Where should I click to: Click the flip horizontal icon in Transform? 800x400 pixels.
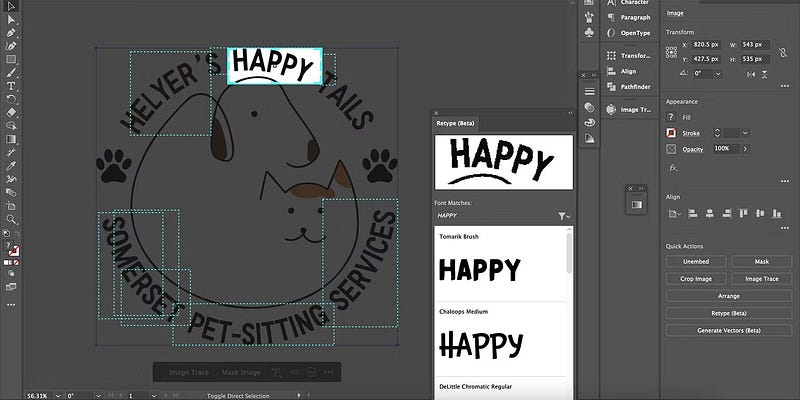pos(749,73)
